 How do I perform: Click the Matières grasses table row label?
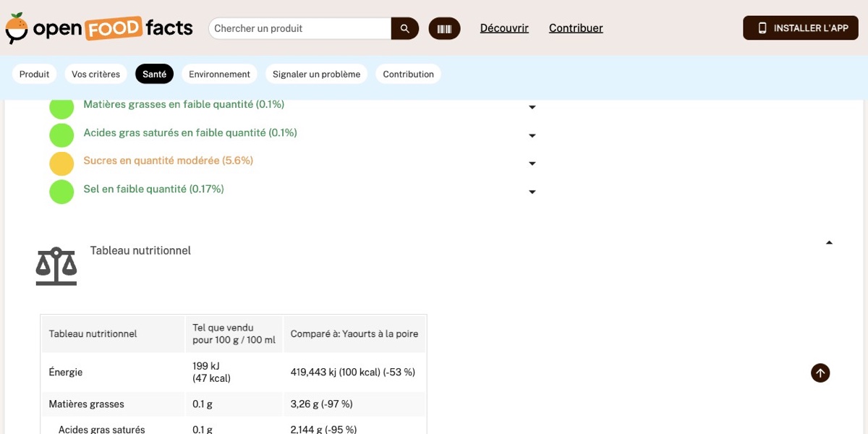(x=87, y=404)
